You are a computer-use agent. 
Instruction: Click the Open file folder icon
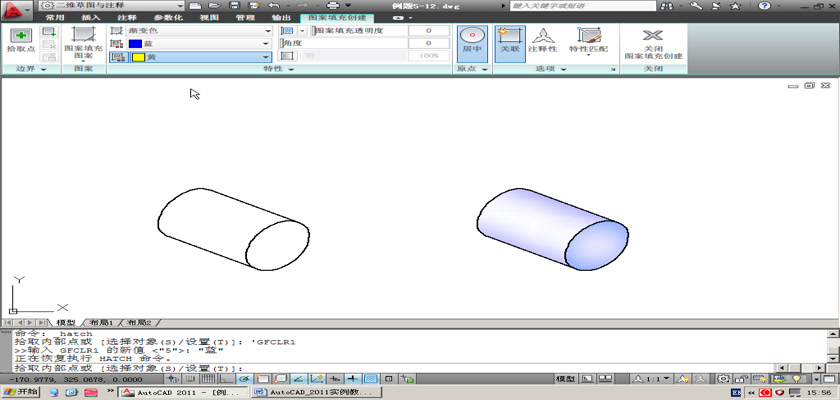[x=215, y=5]
